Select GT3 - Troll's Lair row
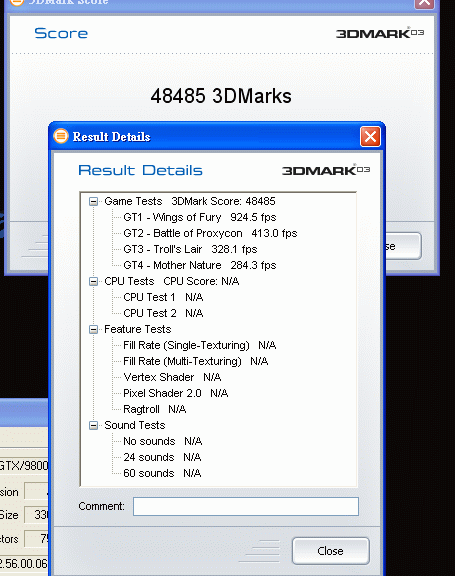 tap(190, 249)
